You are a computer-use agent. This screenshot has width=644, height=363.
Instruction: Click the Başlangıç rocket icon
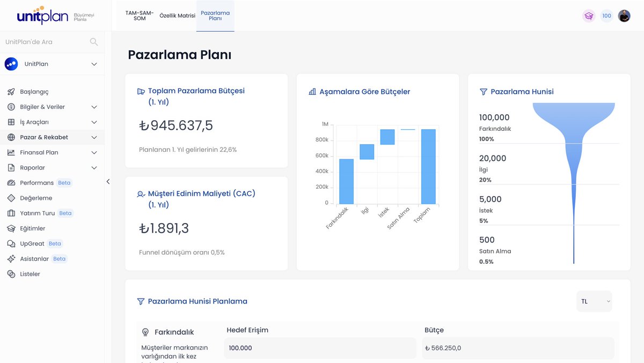pyautogui.click(x=11, y=92)
